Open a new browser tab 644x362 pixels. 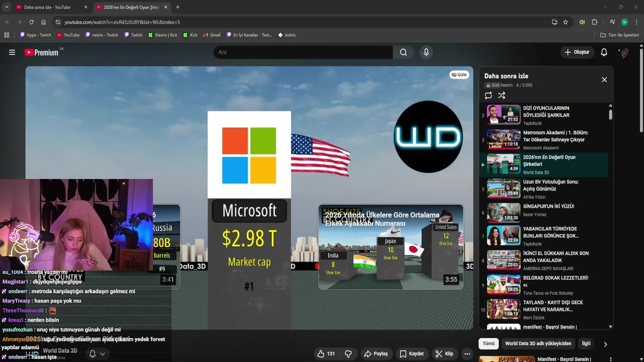coord(178,7)
